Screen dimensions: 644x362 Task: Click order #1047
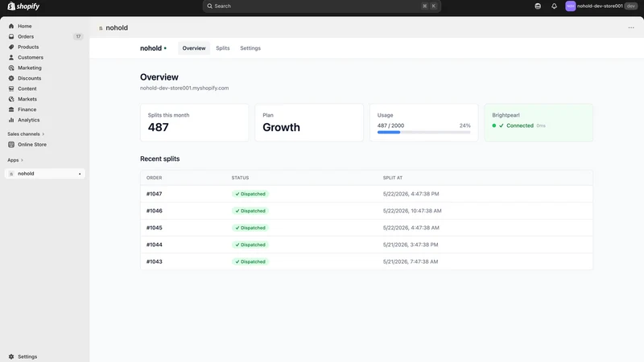[x=154, y=194]
